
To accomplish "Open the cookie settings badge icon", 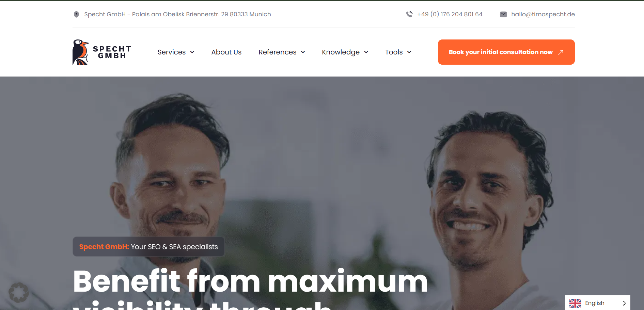I will click(18, 292).
